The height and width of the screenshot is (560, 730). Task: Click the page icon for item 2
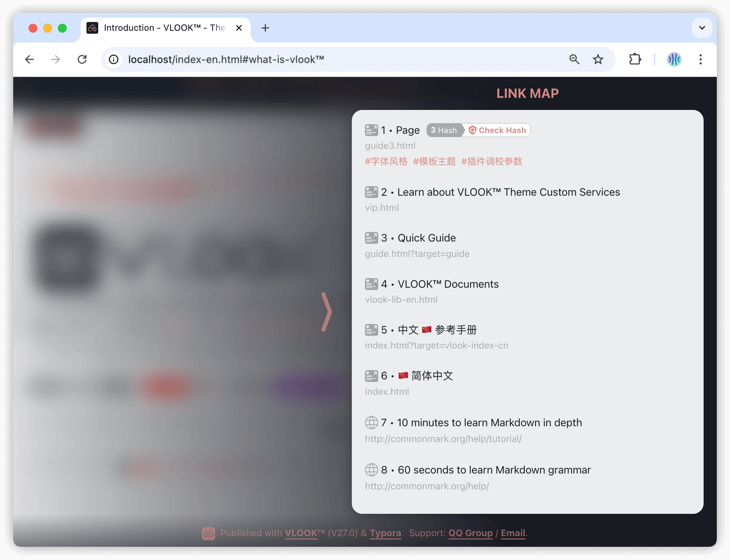point(370,192)
